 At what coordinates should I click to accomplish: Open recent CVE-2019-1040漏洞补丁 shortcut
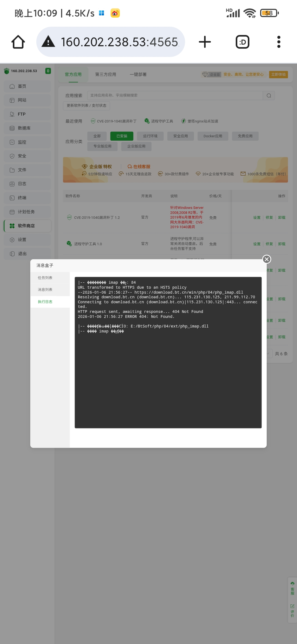(114, 121)
